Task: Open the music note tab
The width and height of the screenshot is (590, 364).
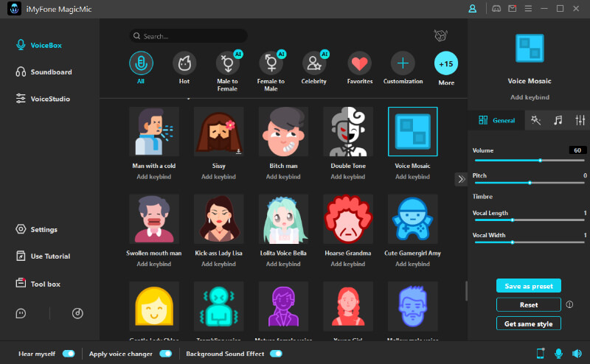Action: tap(558, 120)
